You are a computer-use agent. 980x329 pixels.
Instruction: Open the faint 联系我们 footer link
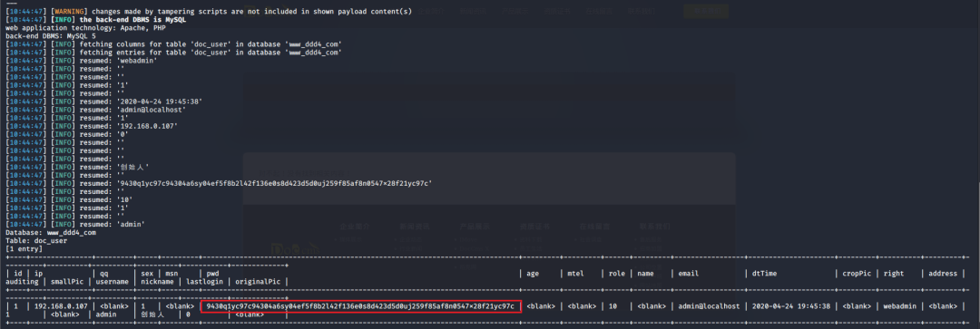click(x=654, y=226)
